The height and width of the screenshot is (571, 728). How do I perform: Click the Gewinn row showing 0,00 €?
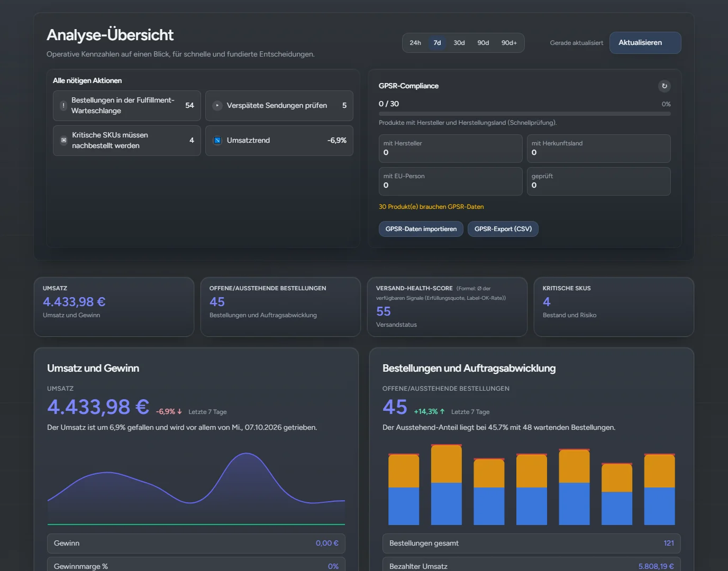point(196,543)
